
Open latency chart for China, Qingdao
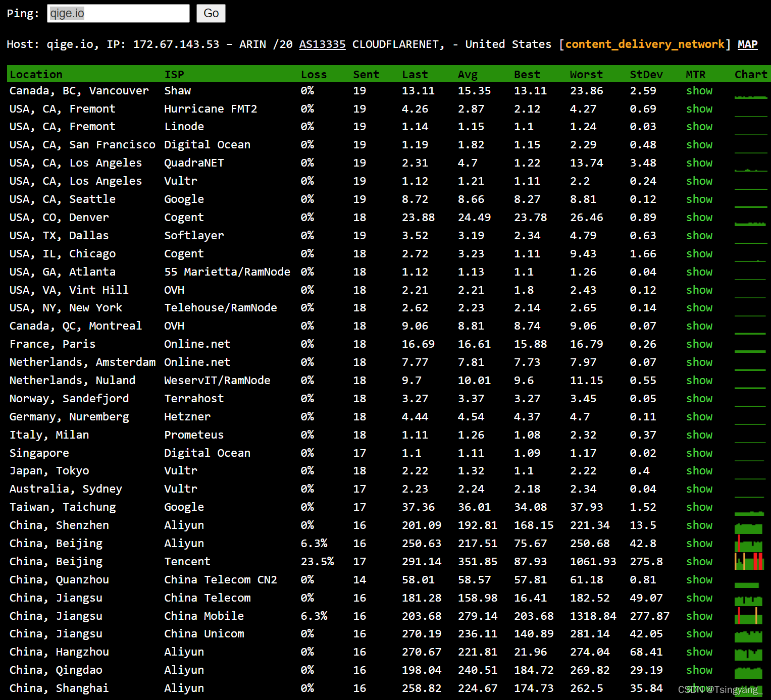click(749, 673)
